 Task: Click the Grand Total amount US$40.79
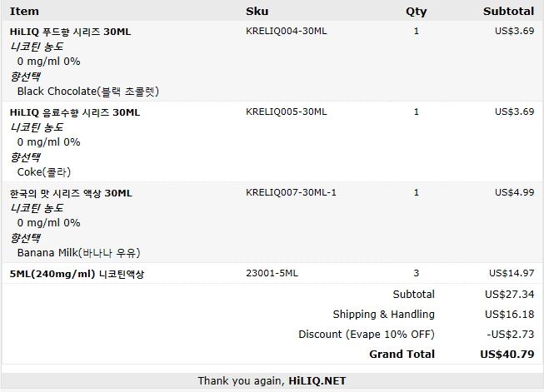click(x=507, y=354)
